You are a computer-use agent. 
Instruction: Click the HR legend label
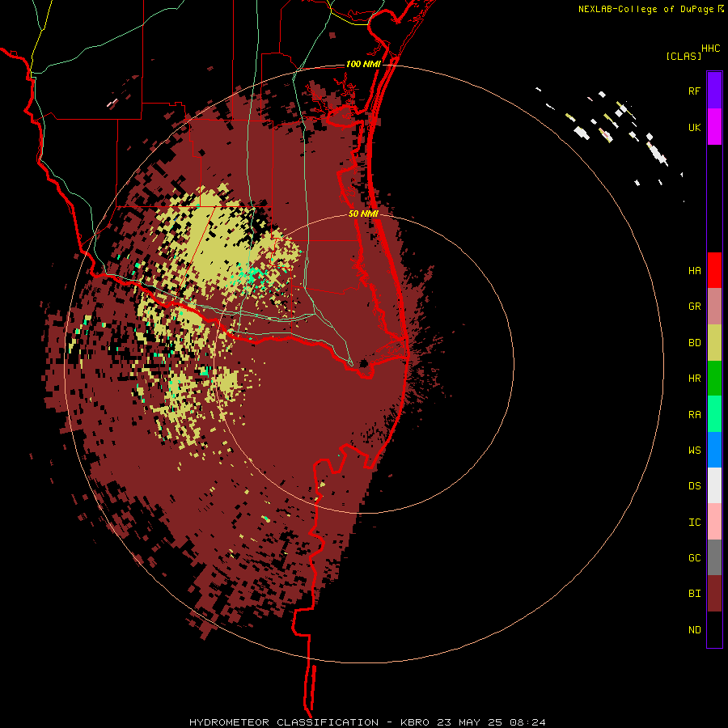pos(694,379)
